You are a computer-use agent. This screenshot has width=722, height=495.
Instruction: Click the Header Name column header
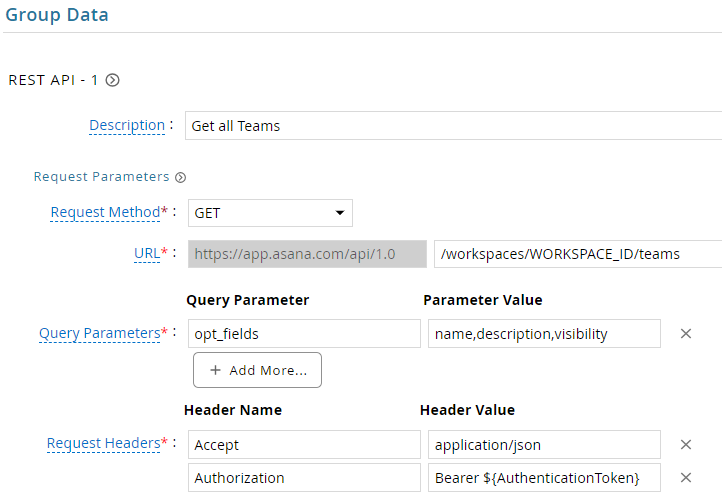coord(233,410)
